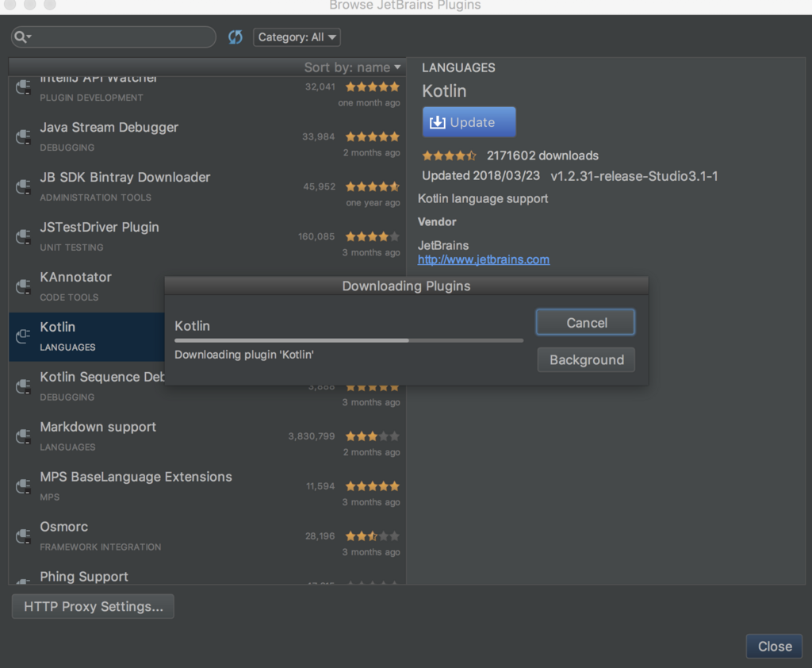Click the JSTestDriver Plugin star rating
812x668 pixels.
[x=373, y=237]
